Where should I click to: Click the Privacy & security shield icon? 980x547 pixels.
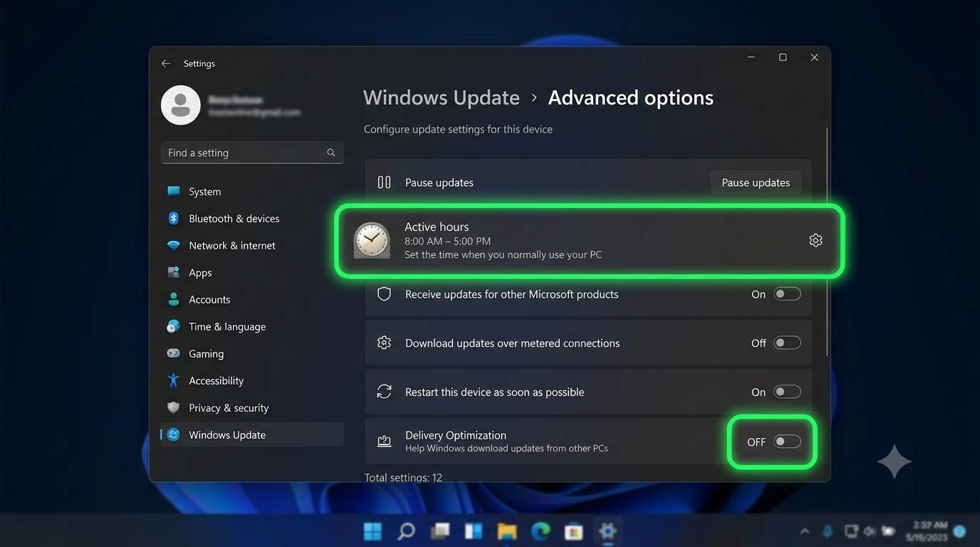point(173,407)
